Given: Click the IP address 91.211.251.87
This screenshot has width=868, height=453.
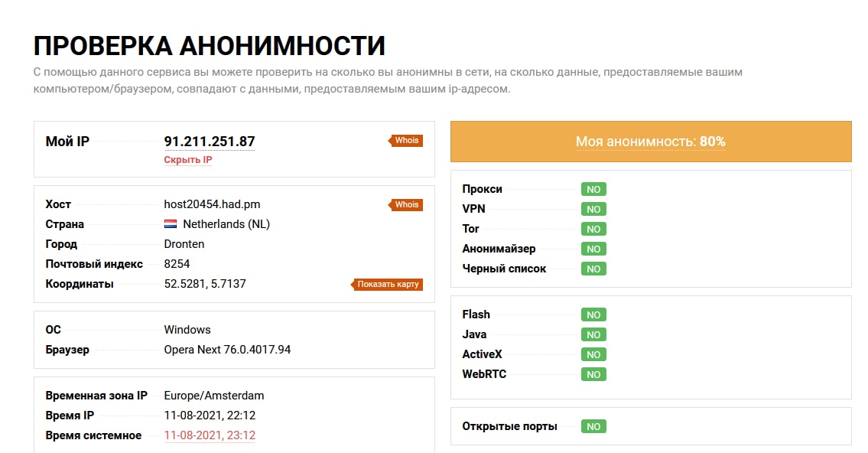Looking at the screenshot, I should point(210,142).
